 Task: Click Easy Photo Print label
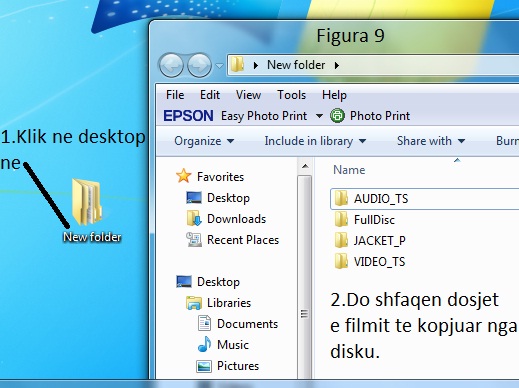click(264, 116)
